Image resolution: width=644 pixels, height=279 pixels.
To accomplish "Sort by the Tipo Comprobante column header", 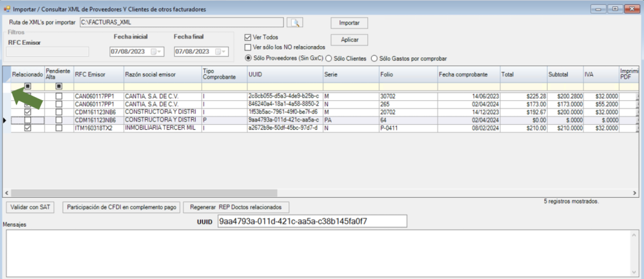I will [225, 74].
